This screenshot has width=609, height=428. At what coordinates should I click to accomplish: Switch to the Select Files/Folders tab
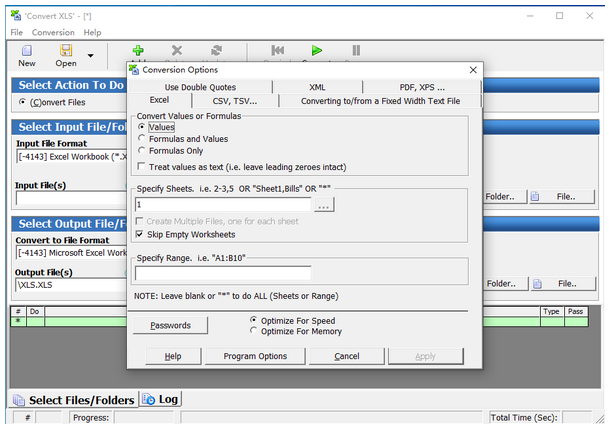[x=74, y=400]
